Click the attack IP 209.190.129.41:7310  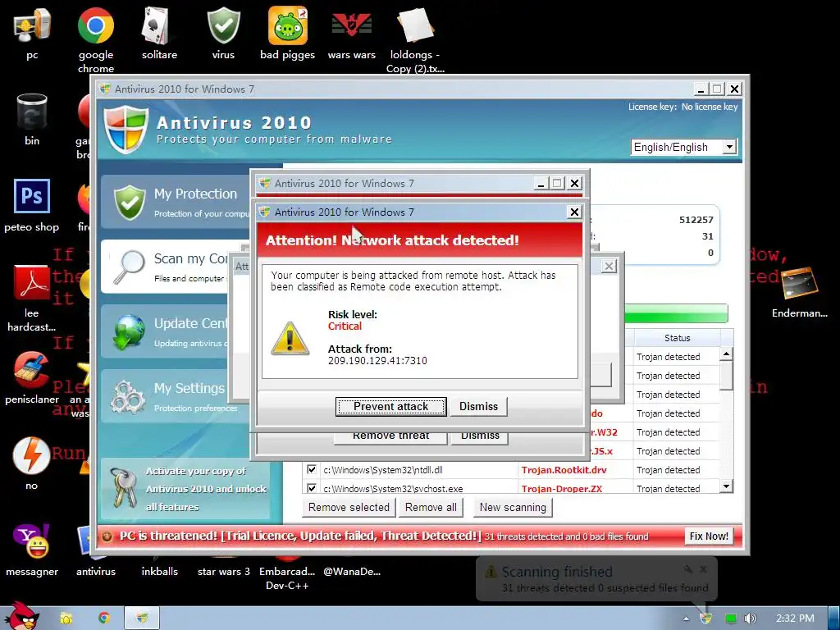pyautogui.click(x=377, y=361)
